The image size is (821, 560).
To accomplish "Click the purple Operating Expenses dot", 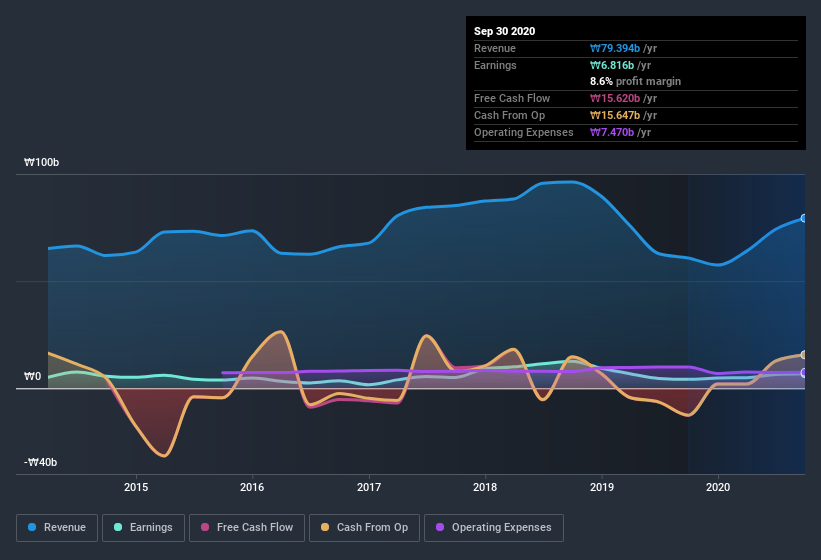I will 440,527.
